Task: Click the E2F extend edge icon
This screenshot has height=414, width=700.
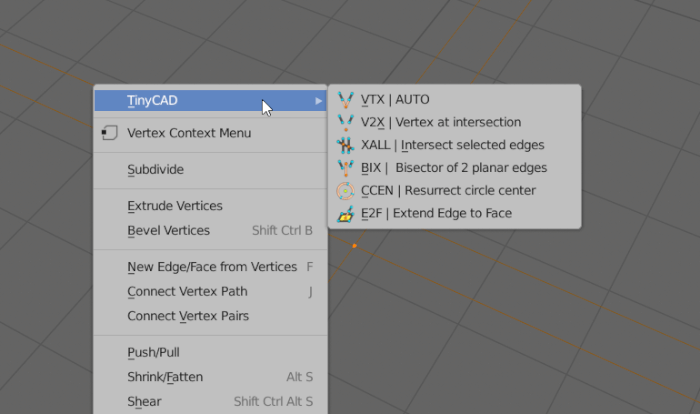Action: click(346, 213)
